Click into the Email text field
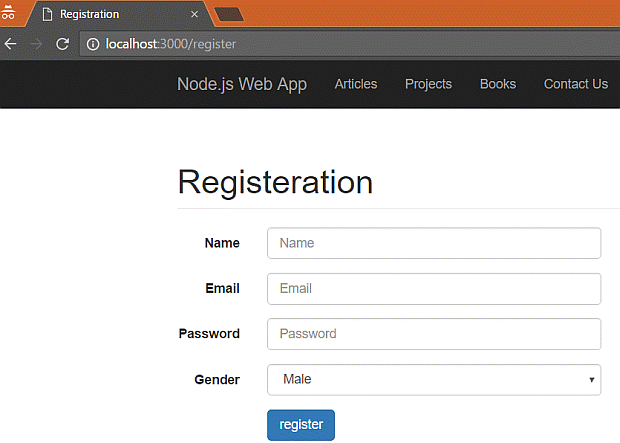The height and width of the screenshot is (443, 620). pyautogui.click(x=434, y=289)
